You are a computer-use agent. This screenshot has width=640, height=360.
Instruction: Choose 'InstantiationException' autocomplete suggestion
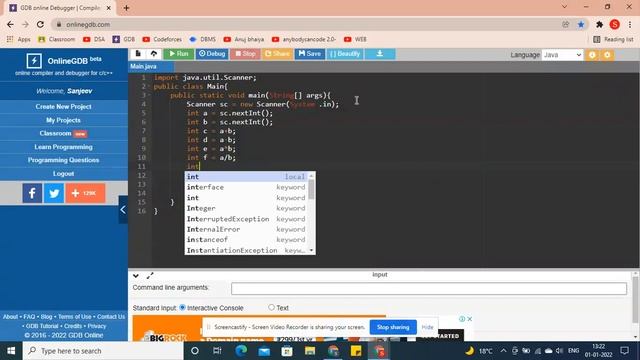click(x=247, y=250)
